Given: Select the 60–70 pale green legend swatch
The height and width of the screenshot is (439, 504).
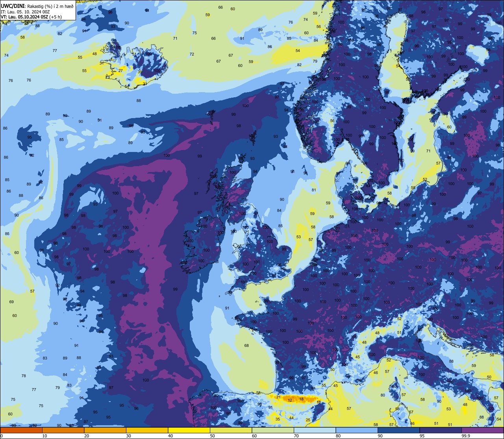Looking at the screenshot, I should 273,430.
